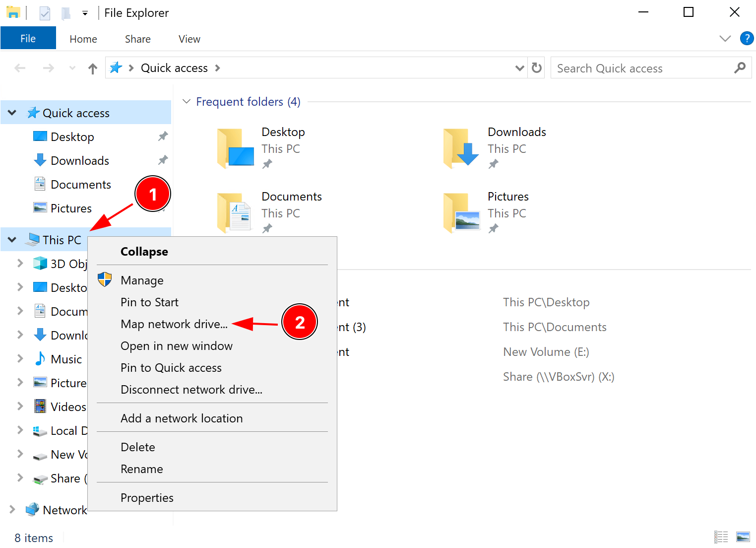The image size is (756, 548).
Task: Open the Music folder icon in sidebar
Action: click(x=39, y=358)
